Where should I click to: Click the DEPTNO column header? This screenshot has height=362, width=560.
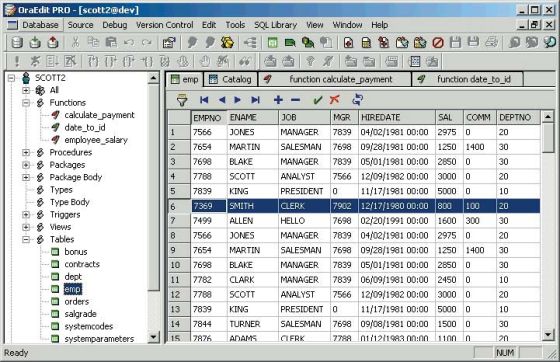click(518, 117)
